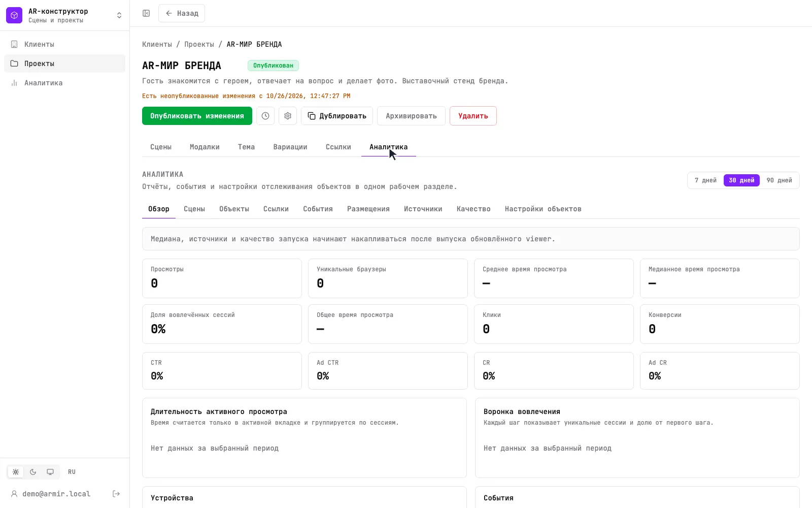Open the Сцены analytics sub-tab

coord(194,209)
